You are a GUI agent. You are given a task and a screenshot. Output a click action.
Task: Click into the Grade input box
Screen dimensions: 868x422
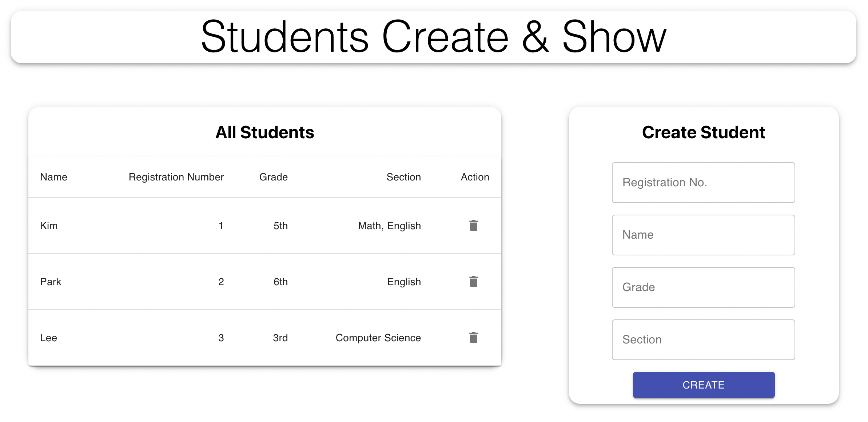[x=703, y=287]
